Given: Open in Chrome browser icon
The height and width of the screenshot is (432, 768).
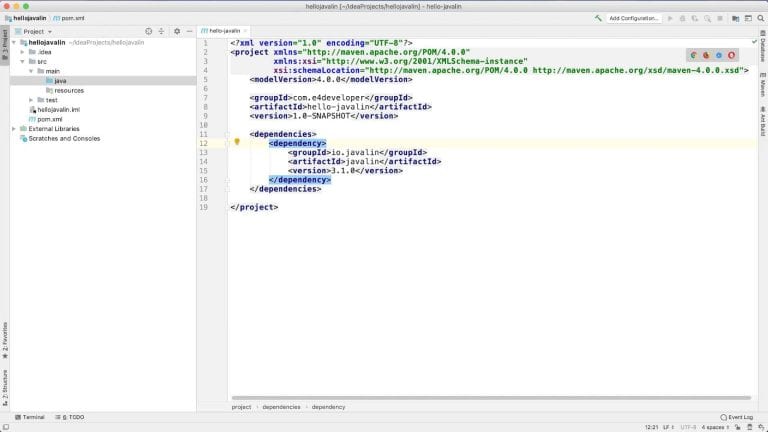Looking at the screenshot, I should pos(695,55).
